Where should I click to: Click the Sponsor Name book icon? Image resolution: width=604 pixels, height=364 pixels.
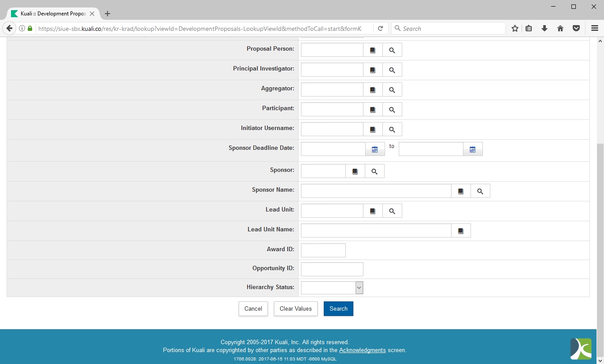tap(461, 191)
